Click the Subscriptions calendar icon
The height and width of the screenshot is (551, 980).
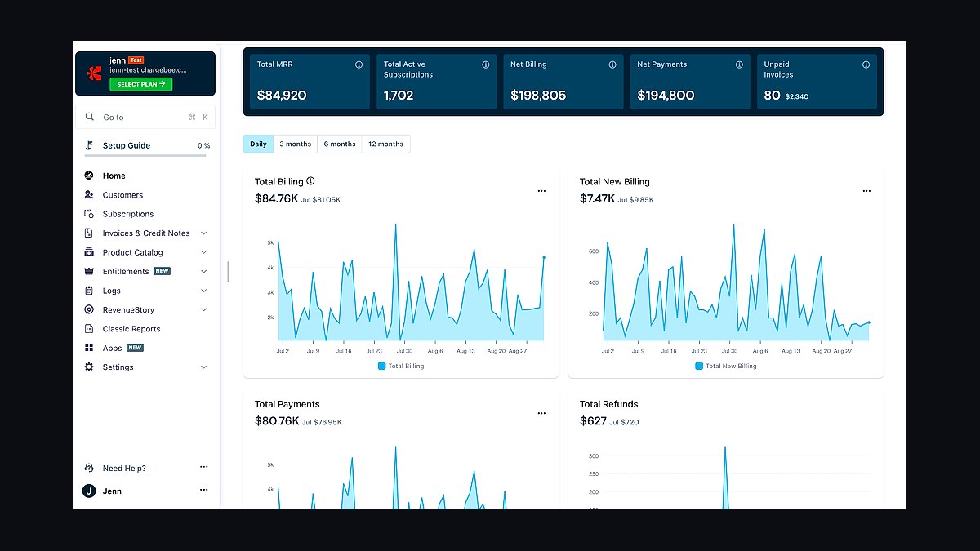[x=89, y=214]
